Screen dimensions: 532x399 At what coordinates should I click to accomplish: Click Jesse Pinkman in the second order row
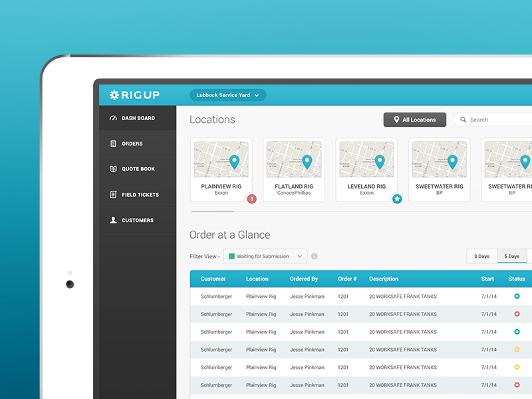click(307, 314)
